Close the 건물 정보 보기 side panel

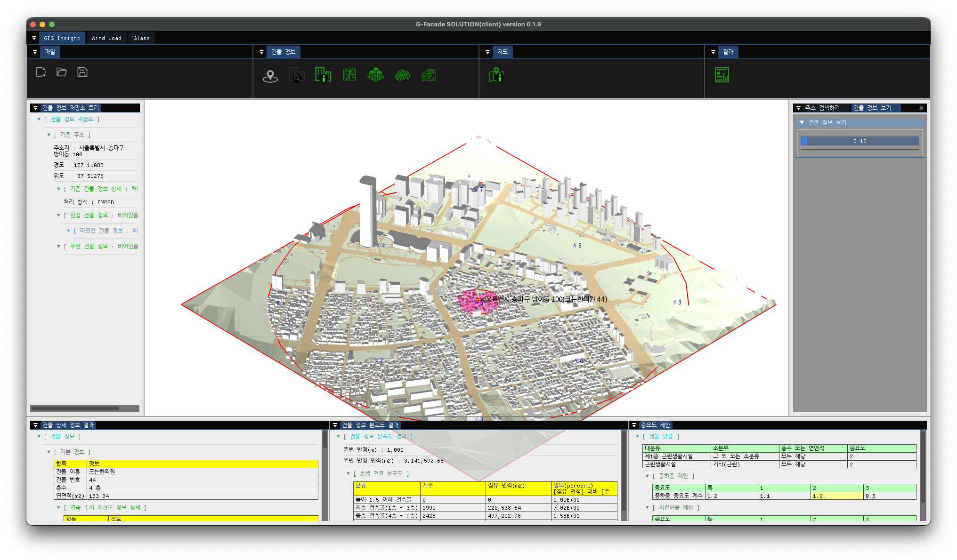(x=921, y=108)
